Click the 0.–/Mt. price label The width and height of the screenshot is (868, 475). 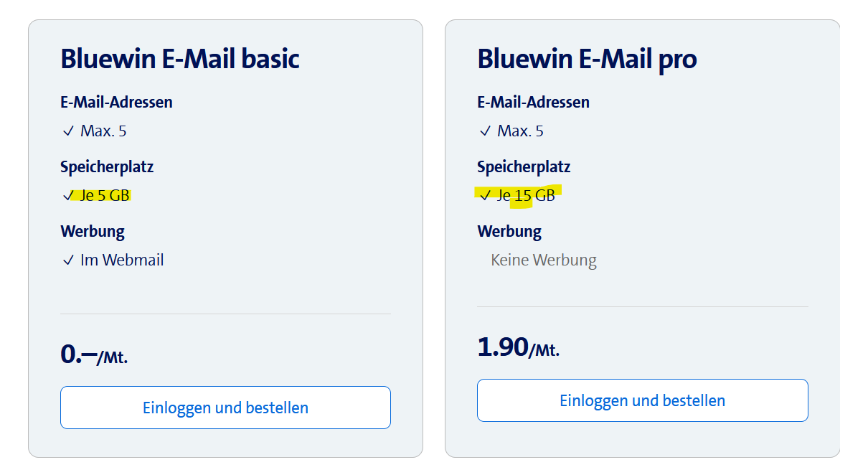pyautogui.click(x=93, y=351)
